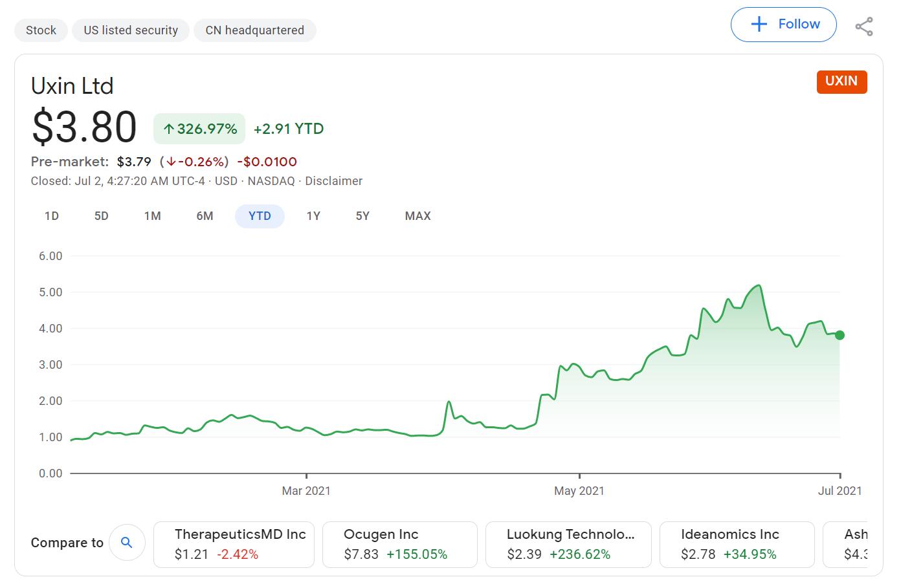Click the green current price dot on chart

(x=840, y=335)
